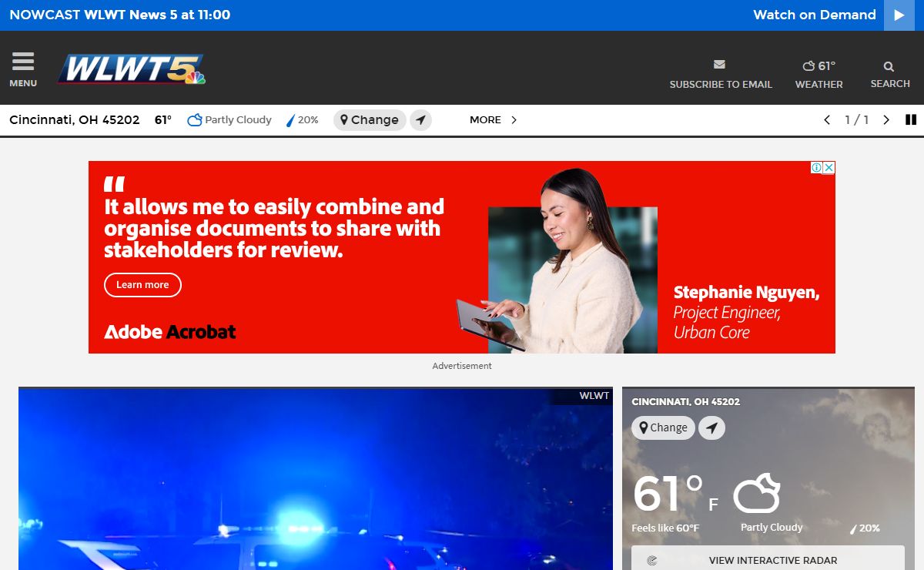Open NOWCAST WLWT News 5 at 11:00
Viewport: 924px width, 570px height.
(x=120, y=15)
